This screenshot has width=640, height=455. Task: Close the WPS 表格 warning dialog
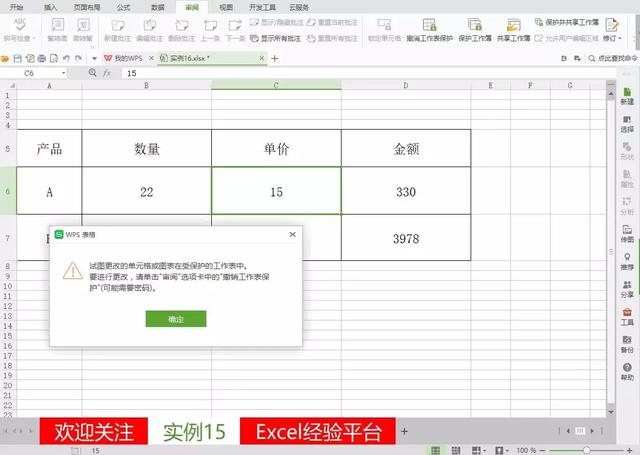292,234
